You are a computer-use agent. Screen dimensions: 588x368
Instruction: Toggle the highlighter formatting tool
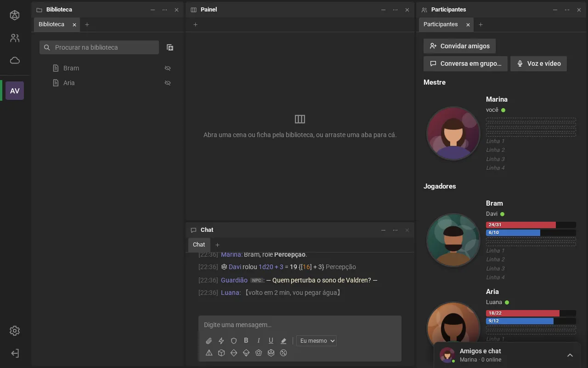(x=283, y=341)
